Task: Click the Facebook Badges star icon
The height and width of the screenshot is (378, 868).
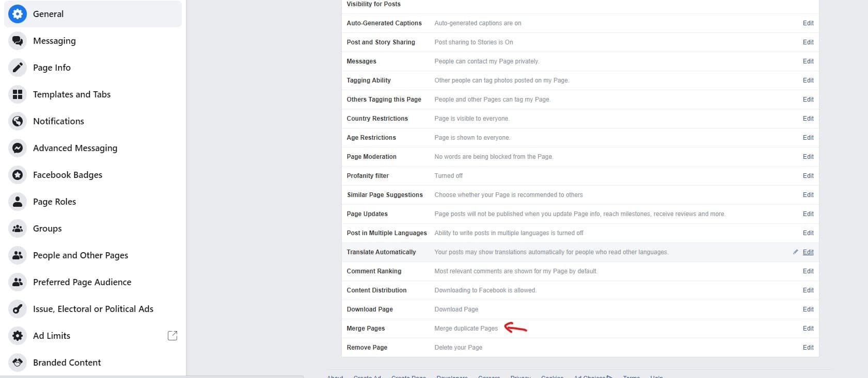Action: (18, 175)
